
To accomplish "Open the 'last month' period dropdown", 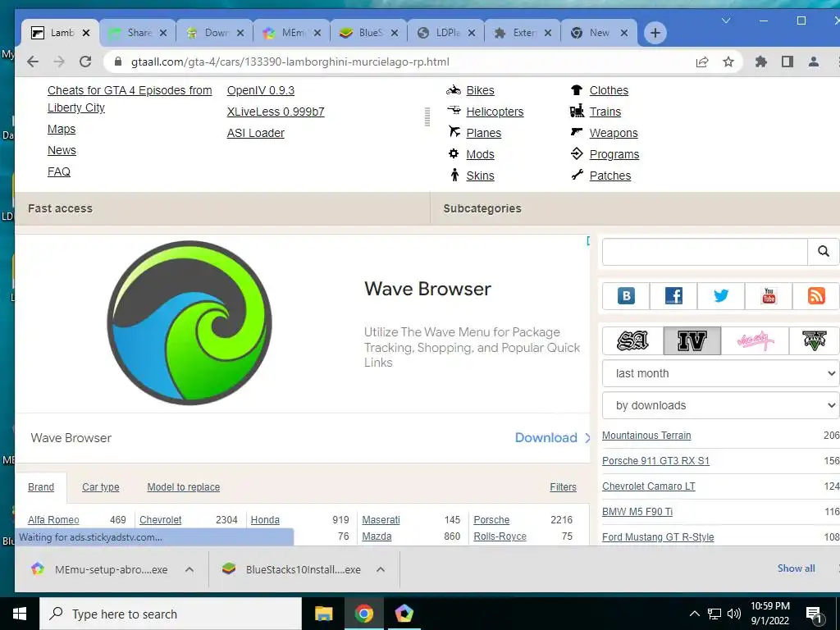I will 720,373.
